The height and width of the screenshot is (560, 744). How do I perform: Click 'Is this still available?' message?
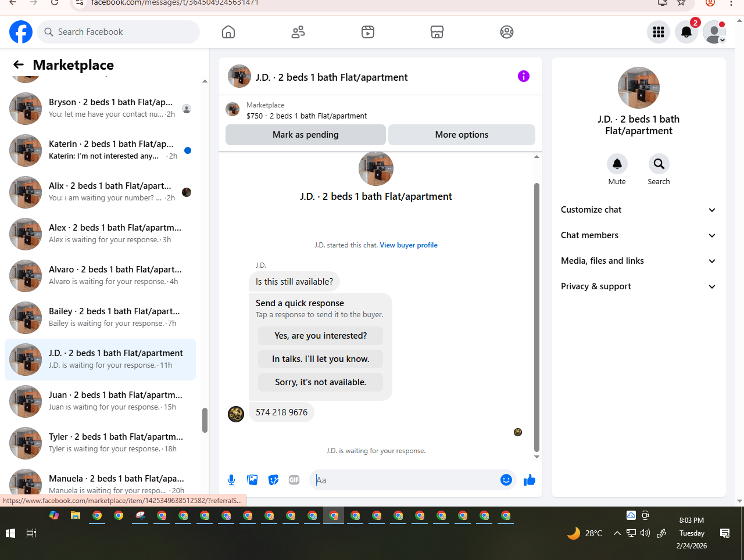[x=294, y=282]
